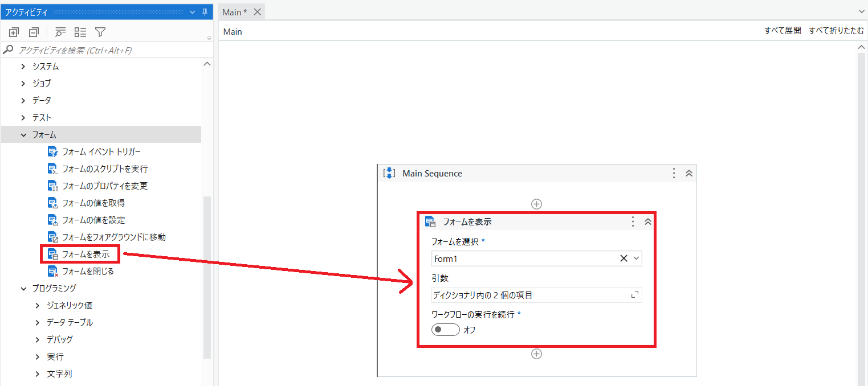Clear Form1 with the X button
868x386 pixels.
click(625, 258)
